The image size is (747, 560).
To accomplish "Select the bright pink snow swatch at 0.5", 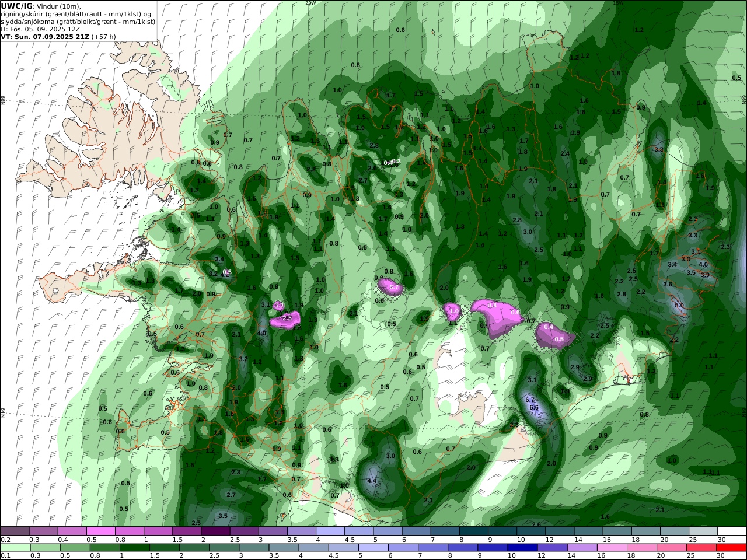I will [x=100, y=531].
